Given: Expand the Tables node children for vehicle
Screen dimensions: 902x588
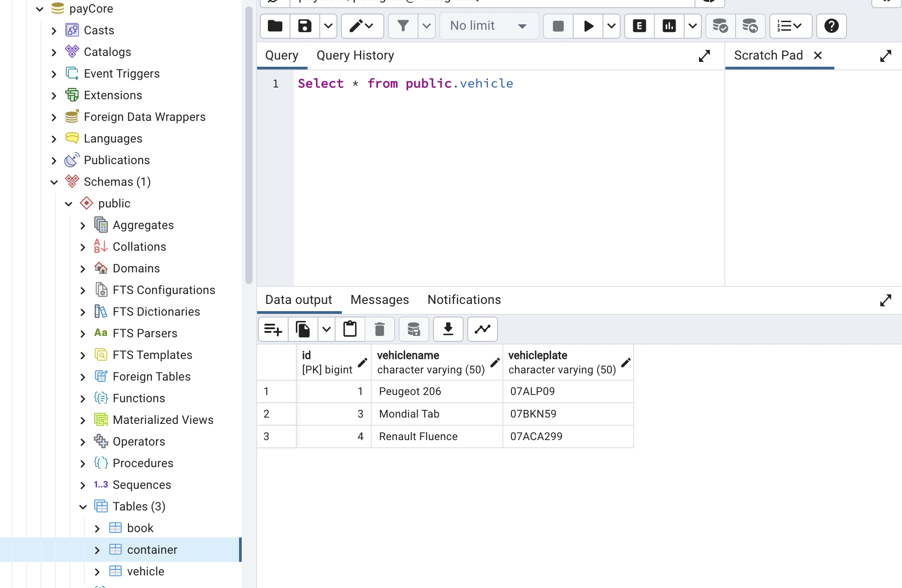Looking at the screenshot, I should [97, 571].
